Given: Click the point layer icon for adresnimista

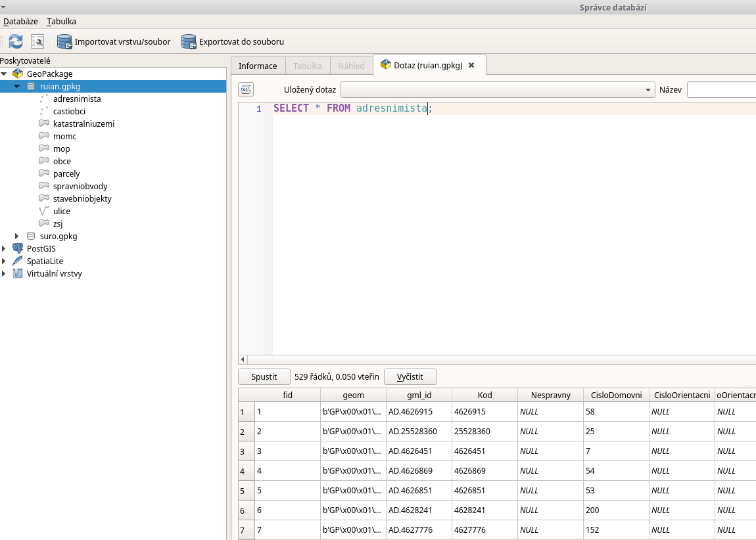Looking at the screenshot, I should coord(44,99).
